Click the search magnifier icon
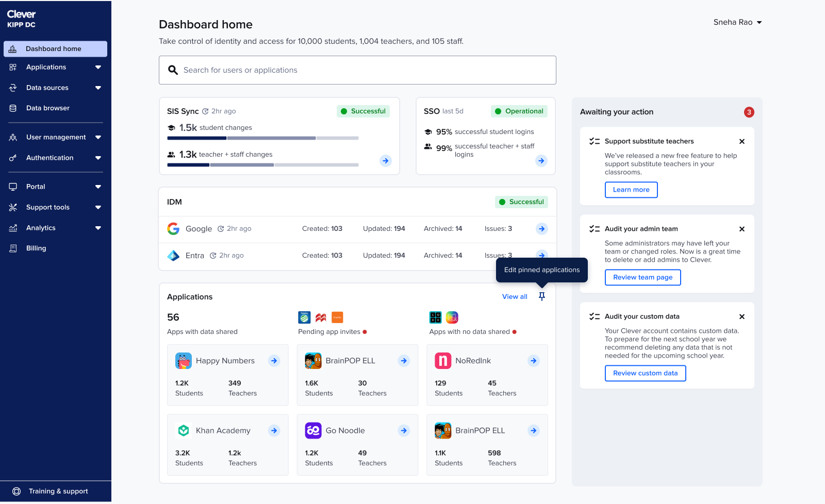The width and height of the screenshot is (825, 504). 173,70
